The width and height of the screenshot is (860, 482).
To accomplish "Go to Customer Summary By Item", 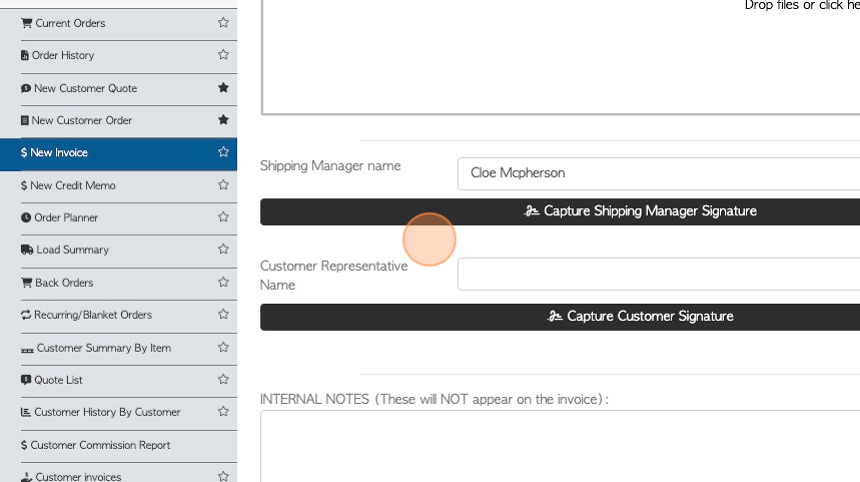I will click(96, 348).
